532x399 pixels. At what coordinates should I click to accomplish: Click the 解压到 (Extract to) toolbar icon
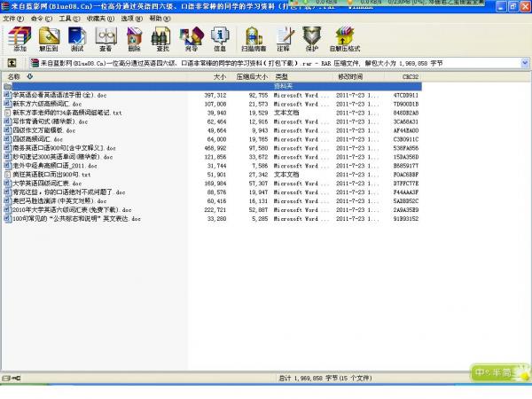coord(49,39)
